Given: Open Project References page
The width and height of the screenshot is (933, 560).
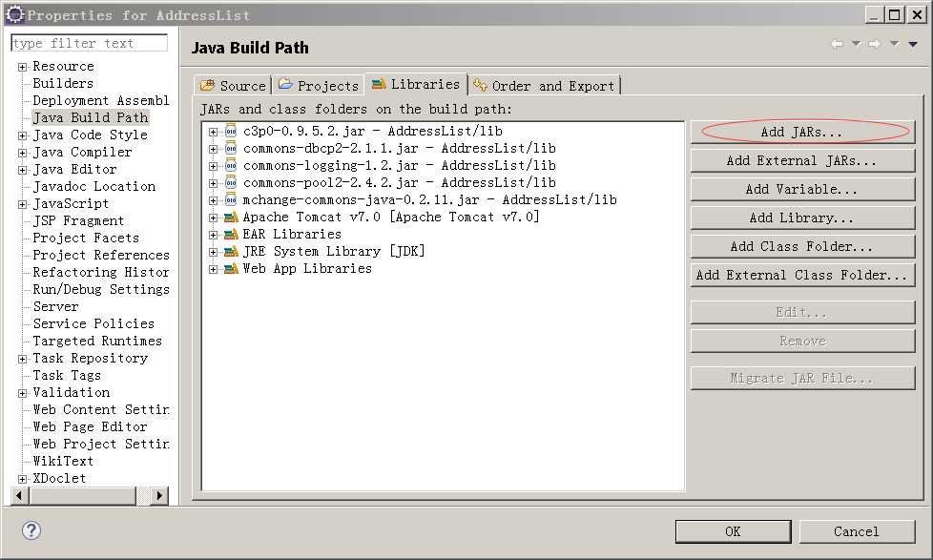Looking at the screenshot, I should [x=101, y=256].
